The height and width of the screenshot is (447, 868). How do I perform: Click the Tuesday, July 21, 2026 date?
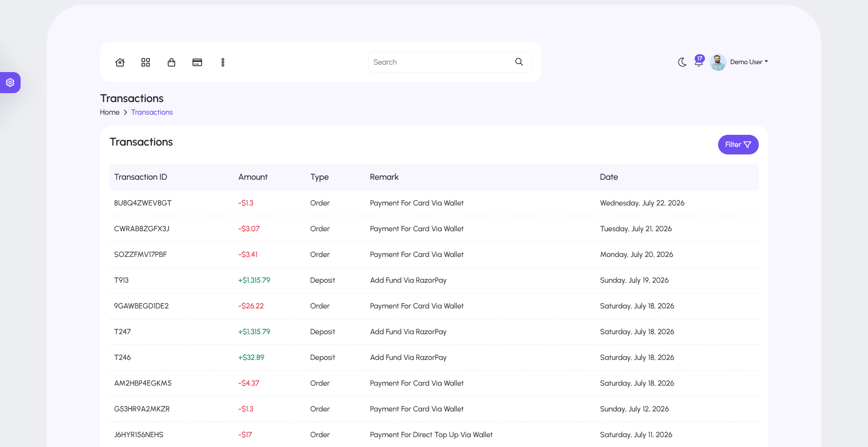[636, 229]
